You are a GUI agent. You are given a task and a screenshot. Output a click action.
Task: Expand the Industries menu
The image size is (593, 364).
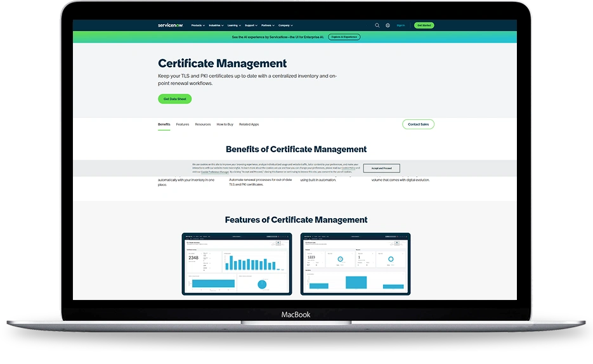pyautogui.click(x=216, y=25)
